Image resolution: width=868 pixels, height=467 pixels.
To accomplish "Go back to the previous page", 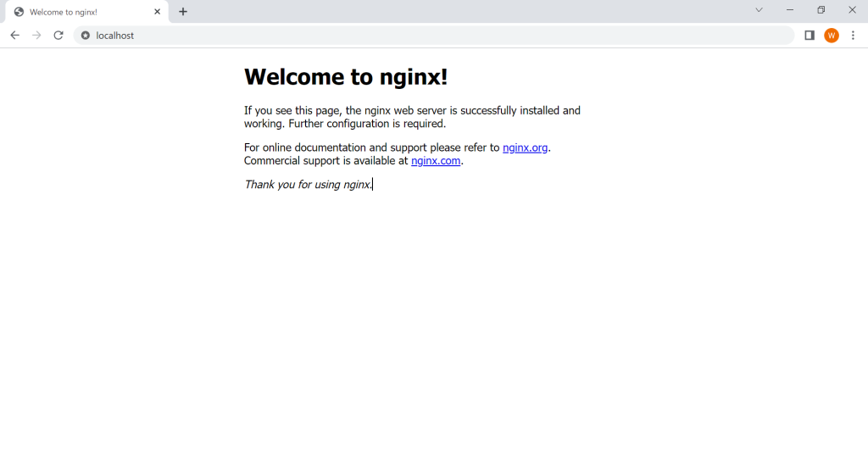I will click(x=15, y=36).
